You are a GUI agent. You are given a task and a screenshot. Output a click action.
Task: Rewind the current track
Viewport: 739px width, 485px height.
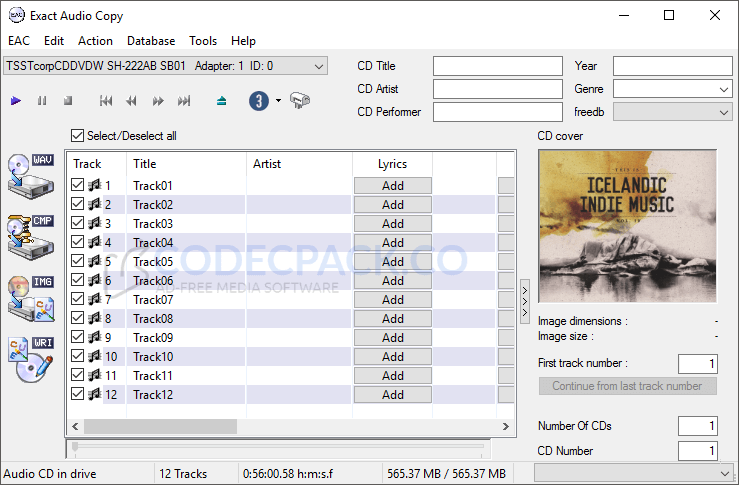131,101
